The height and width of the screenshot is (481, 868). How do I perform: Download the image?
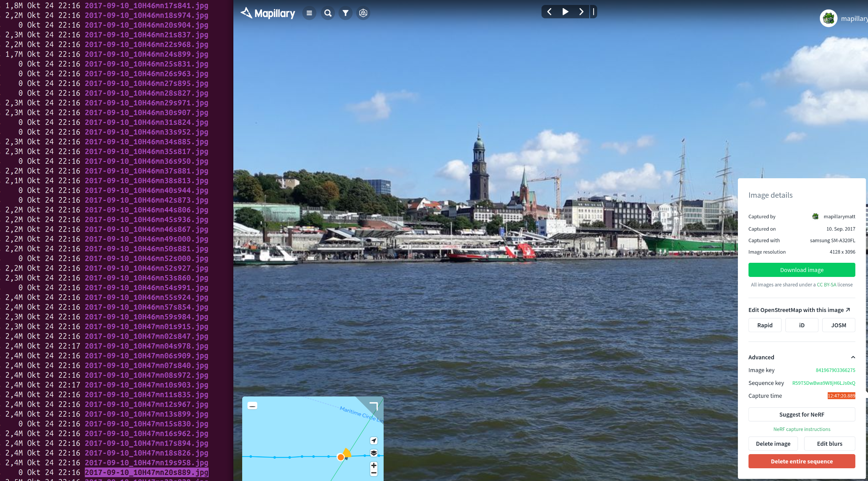coord(802,270)
